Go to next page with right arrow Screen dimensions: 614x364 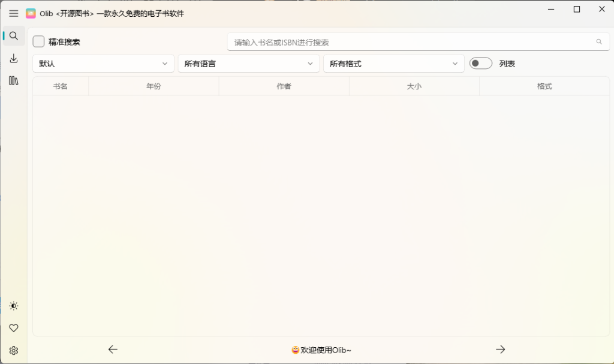point(501,349)
